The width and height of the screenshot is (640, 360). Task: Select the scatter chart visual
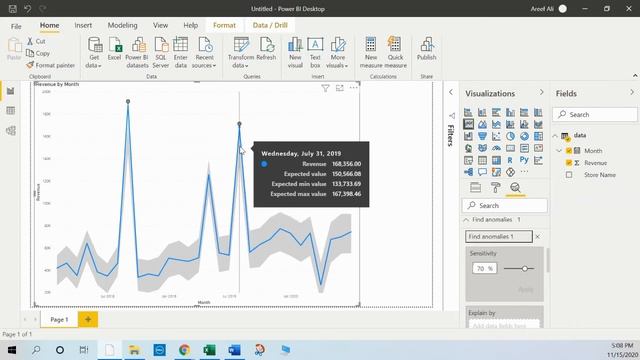pos(496,136)
